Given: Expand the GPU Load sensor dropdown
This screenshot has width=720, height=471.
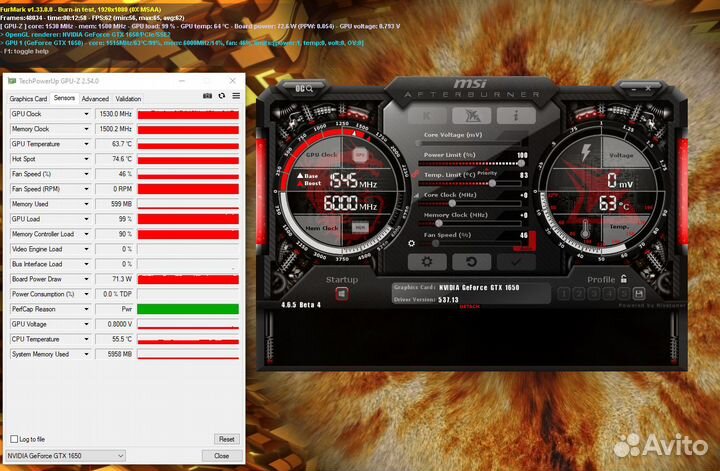Looking at the screenshot, I should pos(86,219).
